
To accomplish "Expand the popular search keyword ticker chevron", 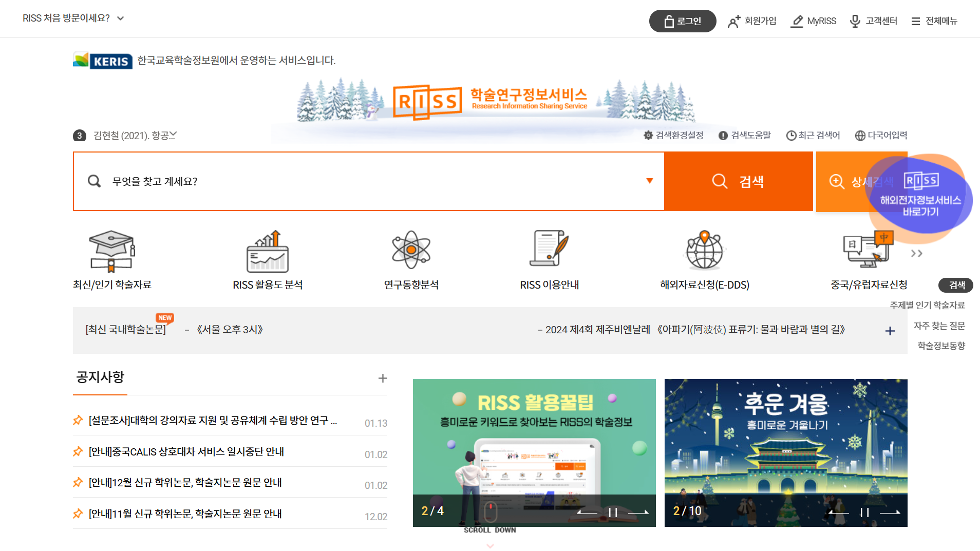I will 173,135.
